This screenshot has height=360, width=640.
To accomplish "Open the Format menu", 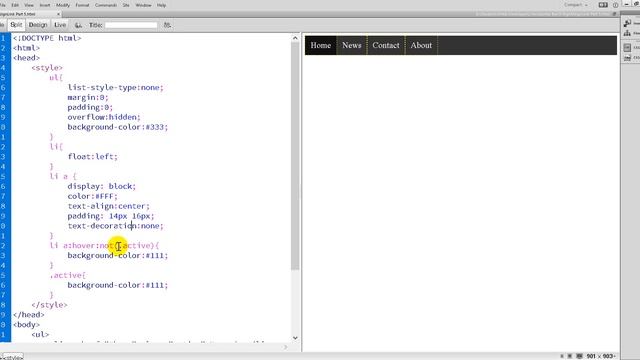I will 82,5.
